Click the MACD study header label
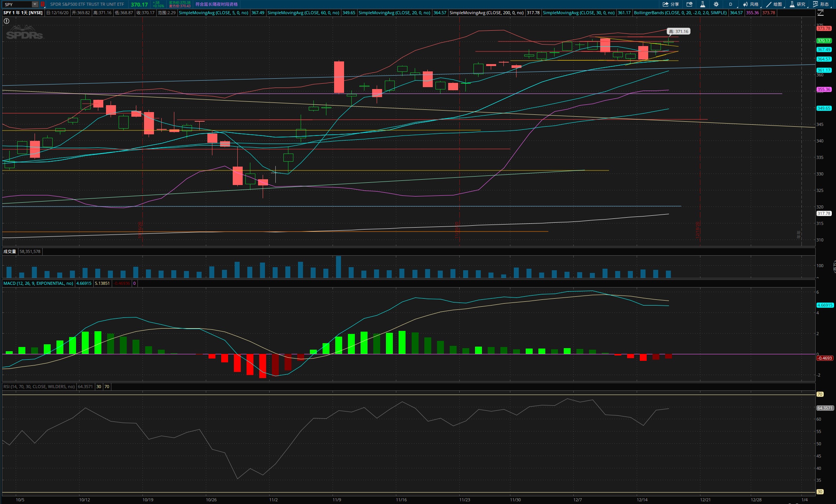 coord(38,283)
